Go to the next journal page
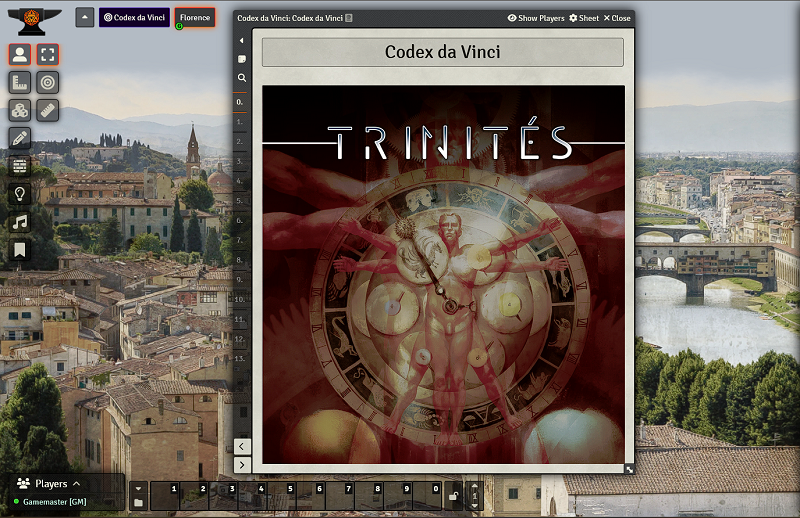The image size is (800, 518). tap(241, 464)
